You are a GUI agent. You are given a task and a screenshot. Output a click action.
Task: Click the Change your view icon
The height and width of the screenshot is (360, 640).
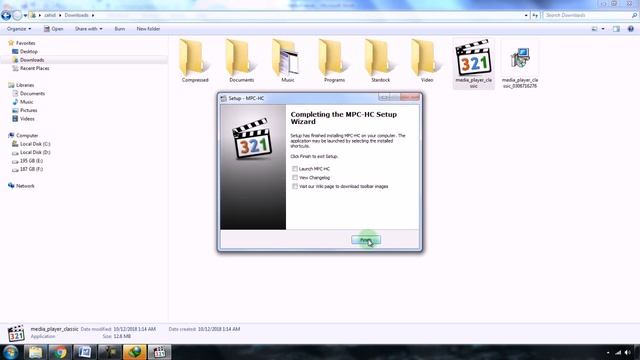click(594, 29)
